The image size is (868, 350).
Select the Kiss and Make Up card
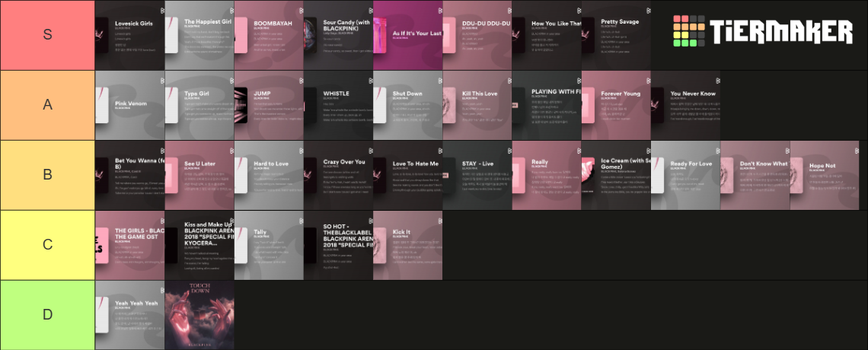[199, 245]
